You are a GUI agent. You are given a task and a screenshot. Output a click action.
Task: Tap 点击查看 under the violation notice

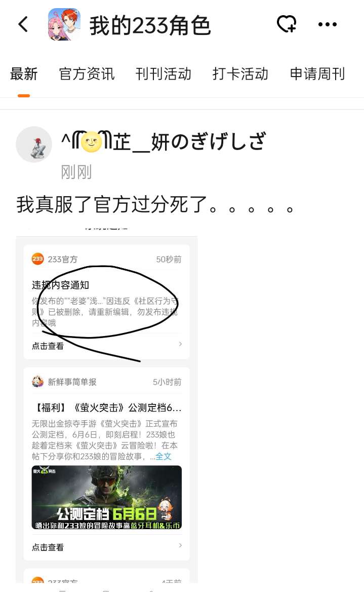(48, 346)
